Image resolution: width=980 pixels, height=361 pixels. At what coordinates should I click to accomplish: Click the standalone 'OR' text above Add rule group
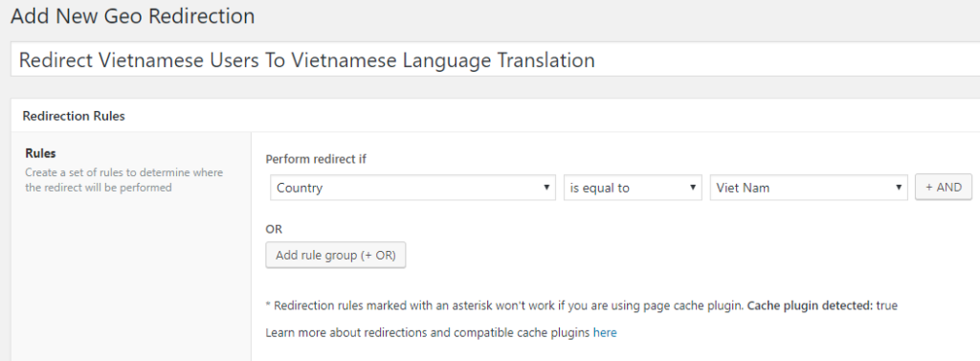point(274,229)
